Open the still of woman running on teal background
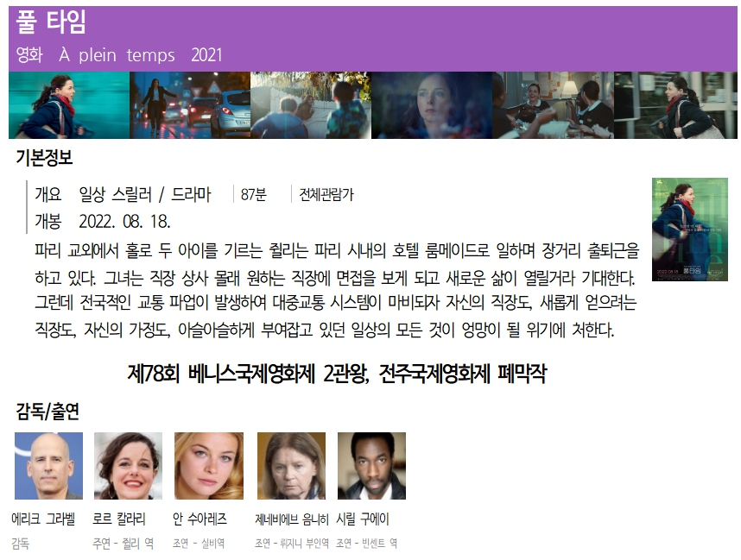Screen dimensions: 741x560 [69, 104]
